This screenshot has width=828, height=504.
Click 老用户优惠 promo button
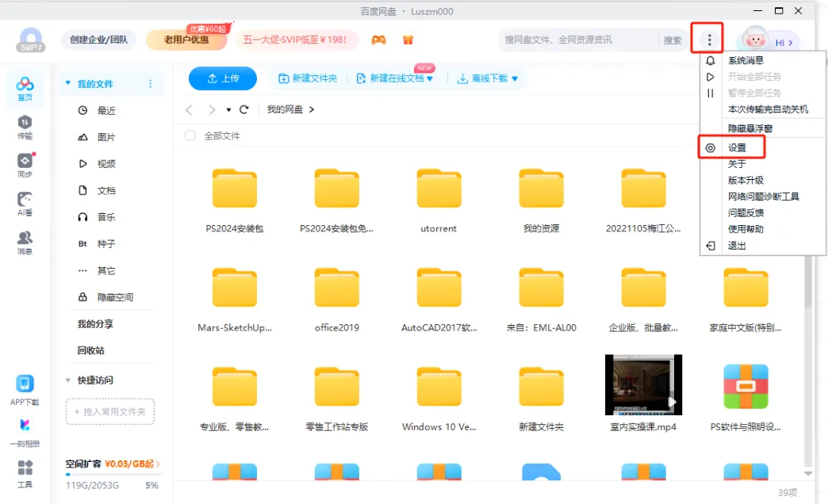[186, 40]
